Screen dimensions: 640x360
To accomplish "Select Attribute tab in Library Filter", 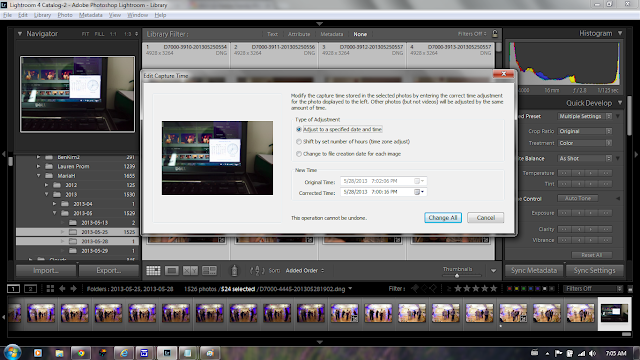I will 299,34.
